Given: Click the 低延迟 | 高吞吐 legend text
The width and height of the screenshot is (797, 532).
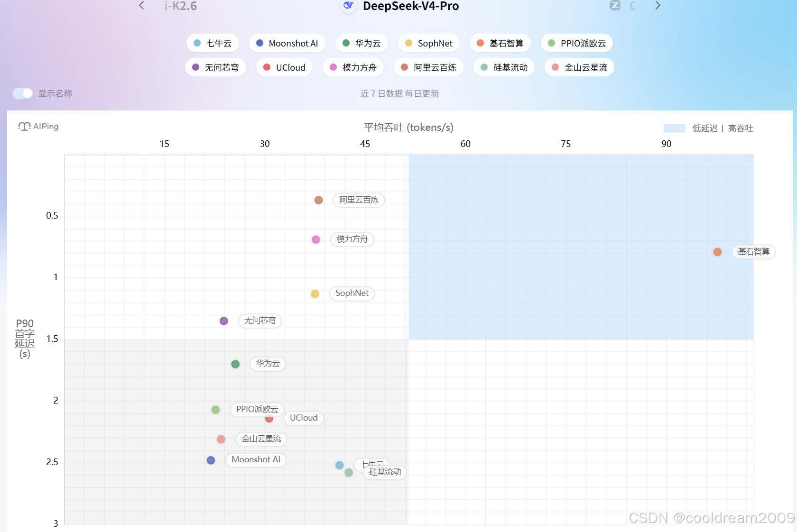Looking at the screenshot, I should point(723,128).
